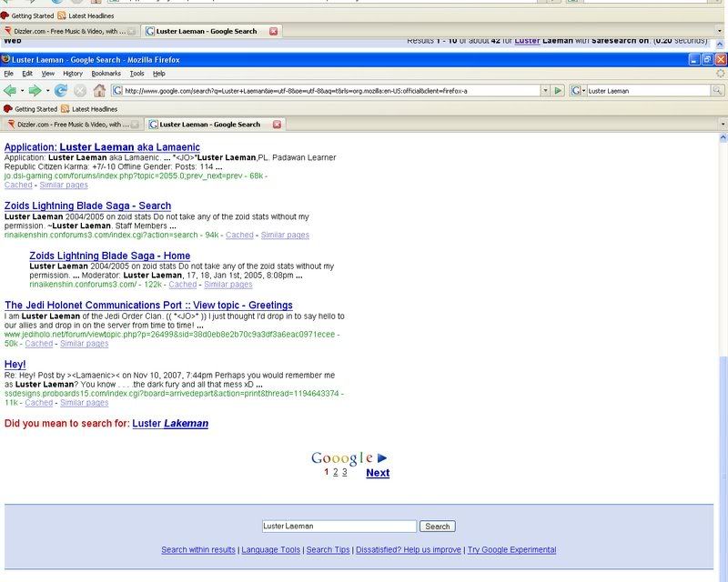Open the Tools menu
The width and height of the screenshot is (728, 582).
point(137,74)
